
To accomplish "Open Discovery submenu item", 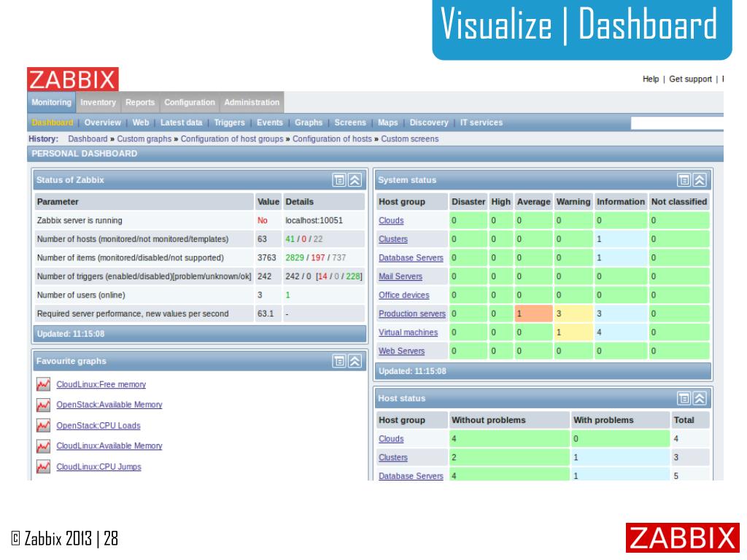I will tap(429, 122).
